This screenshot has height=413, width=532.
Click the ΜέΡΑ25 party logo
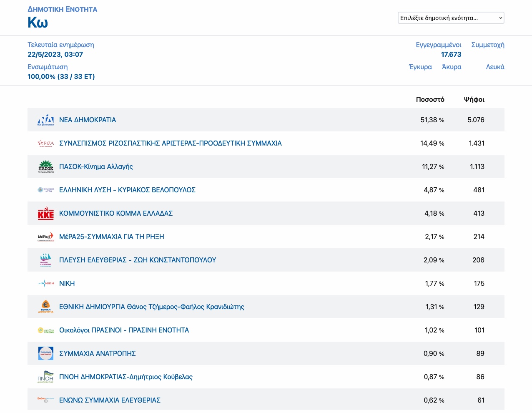coord(46,237)
